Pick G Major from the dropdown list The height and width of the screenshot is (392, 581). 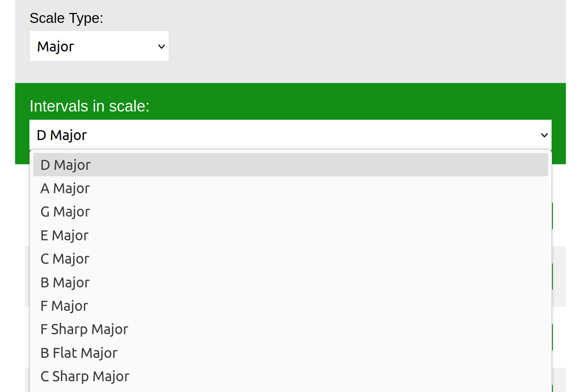65,212
